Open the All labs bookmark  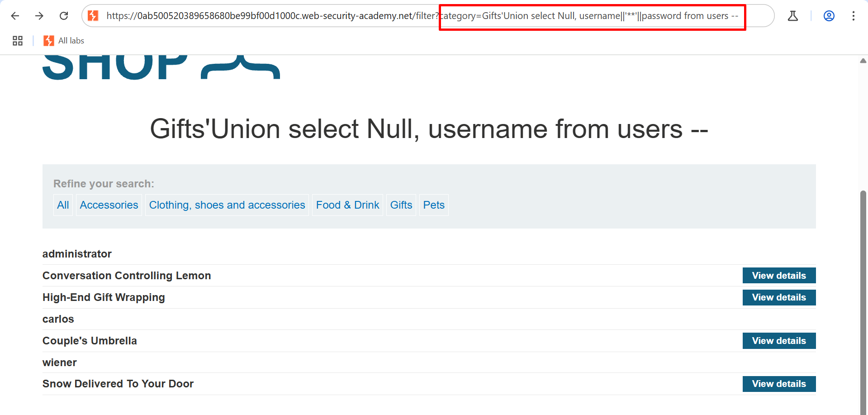point(64,41)
